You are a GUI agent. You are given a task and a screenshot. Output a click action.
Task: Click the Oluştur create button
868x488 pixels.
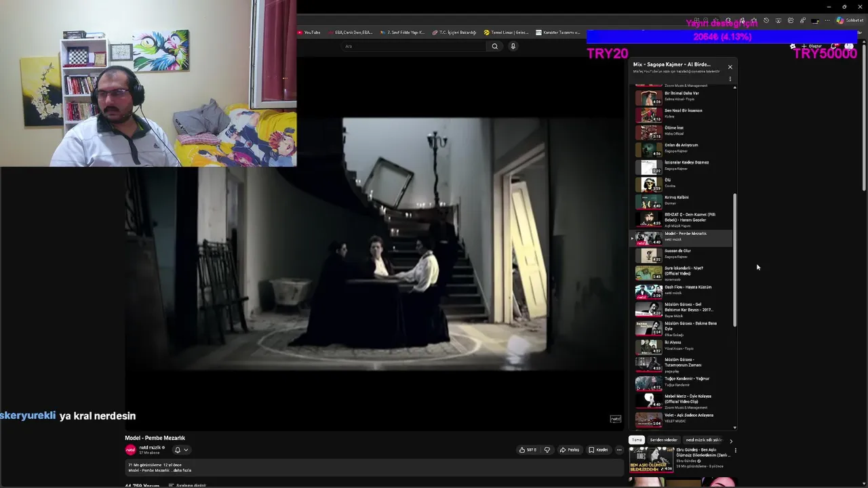point(812,46)
